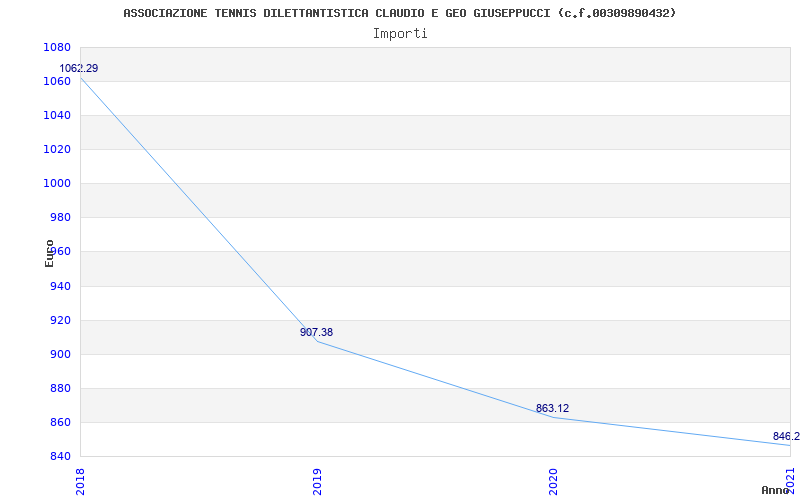Click the Euro y-axis title
800x500 pixels.
point(49,254)
